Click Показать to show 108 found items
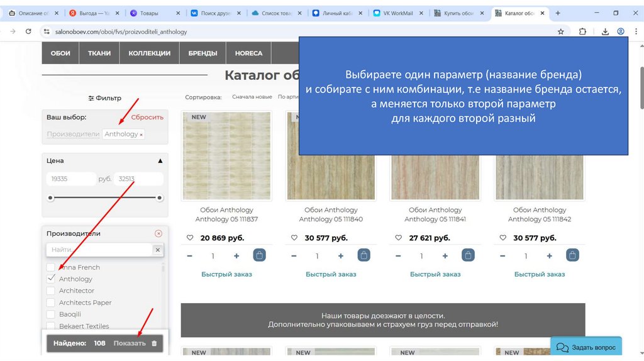This screenshot has height=361, width=644. [x=130, y=343]
